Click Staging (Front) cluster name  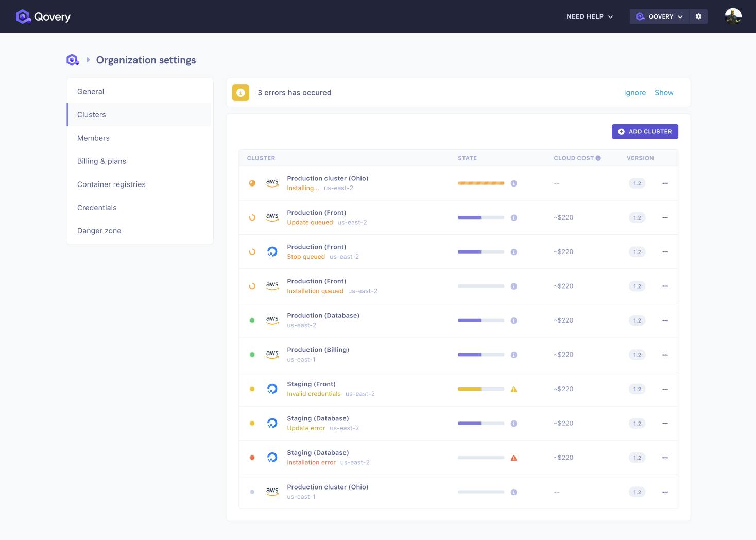pos(311,384)
